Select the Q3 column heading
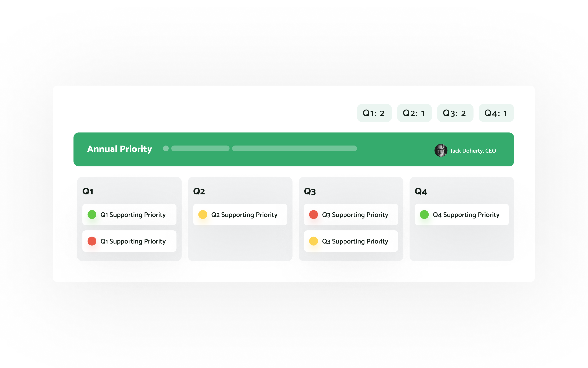 click(310, 191)
